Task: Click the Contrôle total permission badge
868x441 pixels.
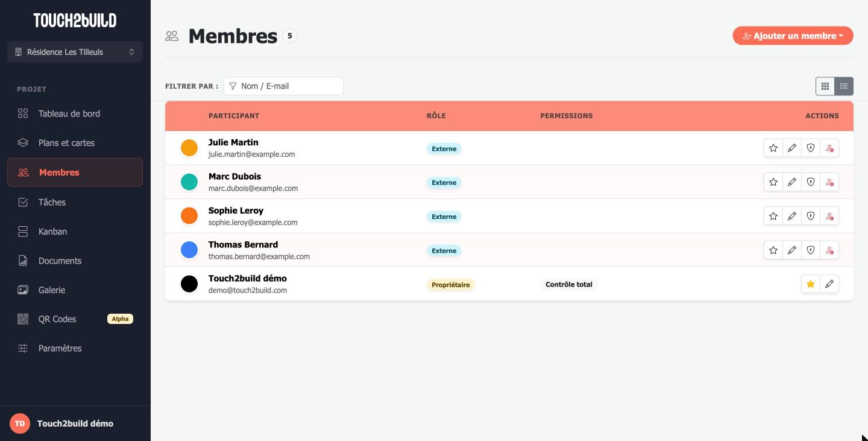Action: coord(569,285)
